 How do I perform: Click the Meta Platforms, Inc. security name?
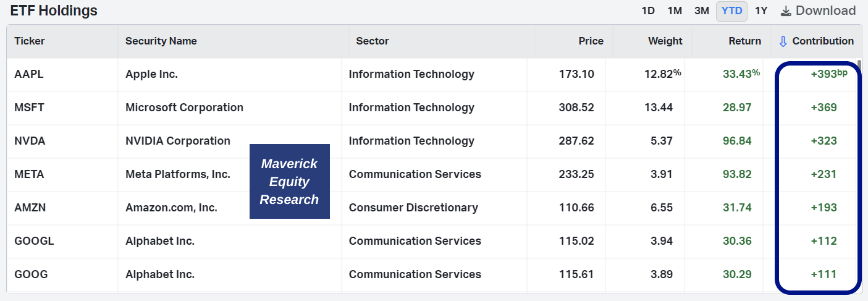click(178, 174)
